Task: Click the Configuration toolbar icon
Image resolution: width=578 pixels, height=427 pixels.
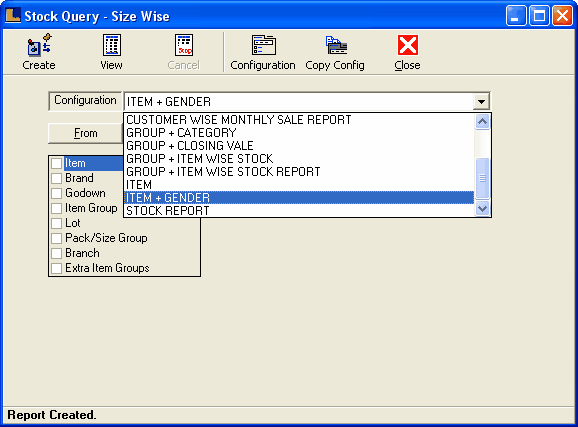Action: [263, 45]
